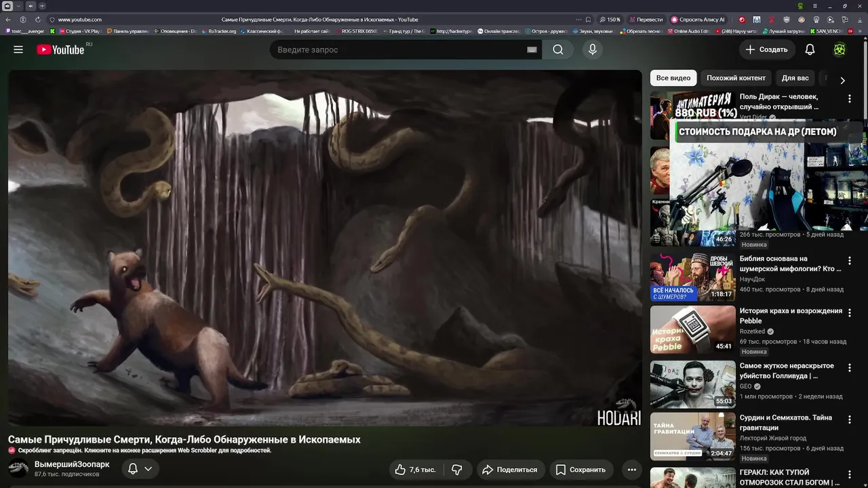This screenshot has height=488, width=868.
Task: Dislike the video
Action: tap(457, 470)
